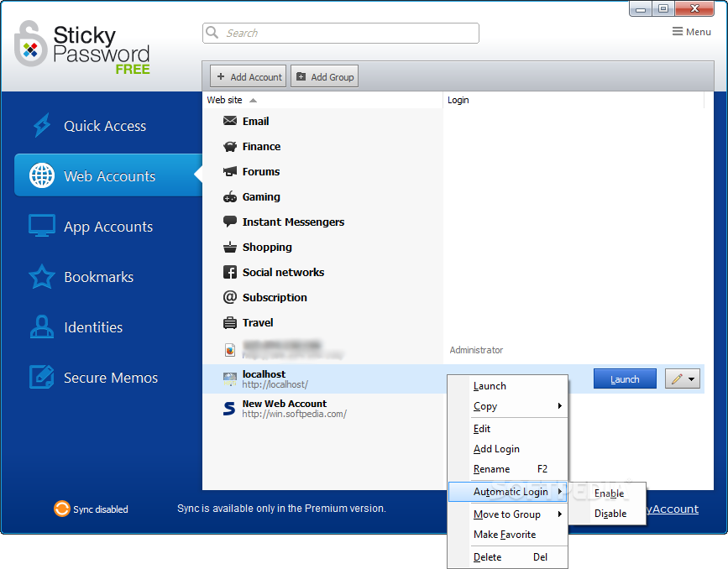Open the hamburger Menu
The height and width of the screenshot is (569, 728).
click(x=691, y=32)
